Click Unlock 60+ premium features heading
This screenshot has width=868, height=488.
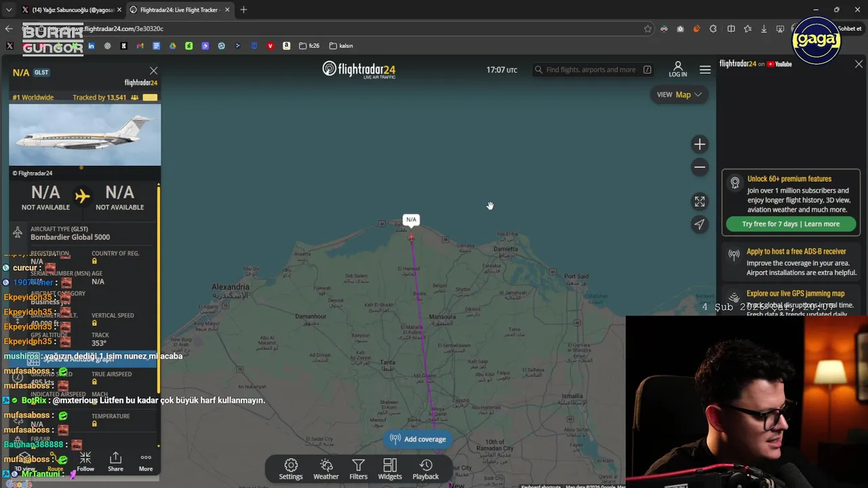789,179
